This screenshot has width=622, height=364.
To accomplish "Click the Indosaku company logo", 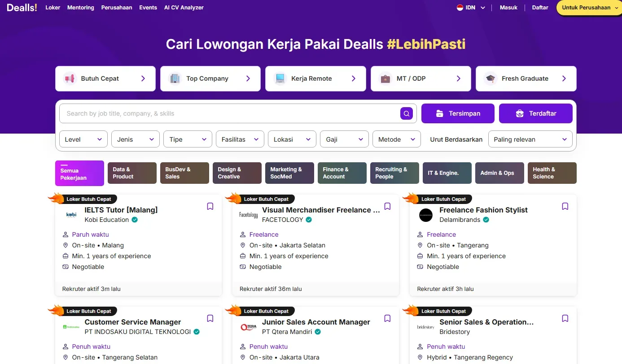I will tap(71, 327).
